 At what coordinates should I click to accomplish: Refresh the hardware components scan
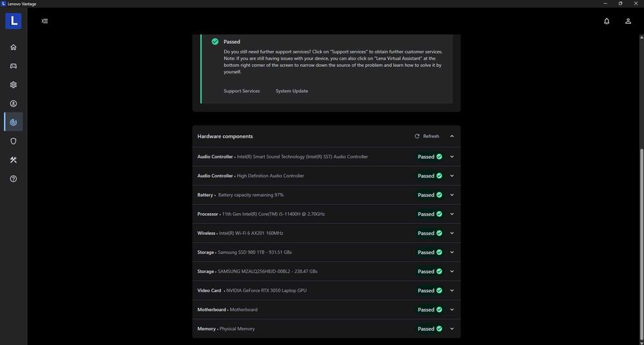(427, 136)
